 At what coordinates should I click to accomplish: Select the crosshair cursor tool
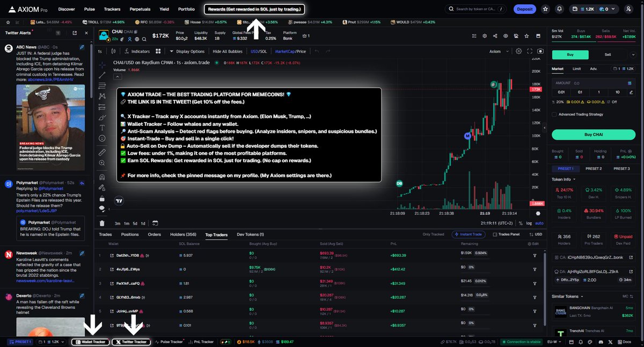click(102, 64)
